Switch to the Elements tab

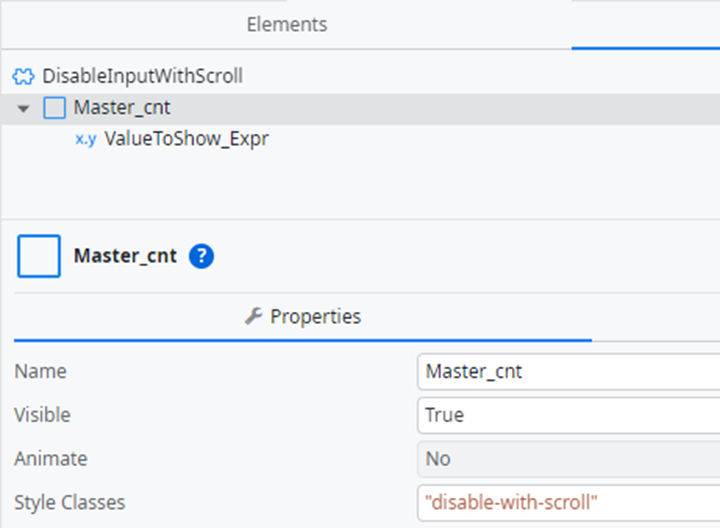point(287,25)
